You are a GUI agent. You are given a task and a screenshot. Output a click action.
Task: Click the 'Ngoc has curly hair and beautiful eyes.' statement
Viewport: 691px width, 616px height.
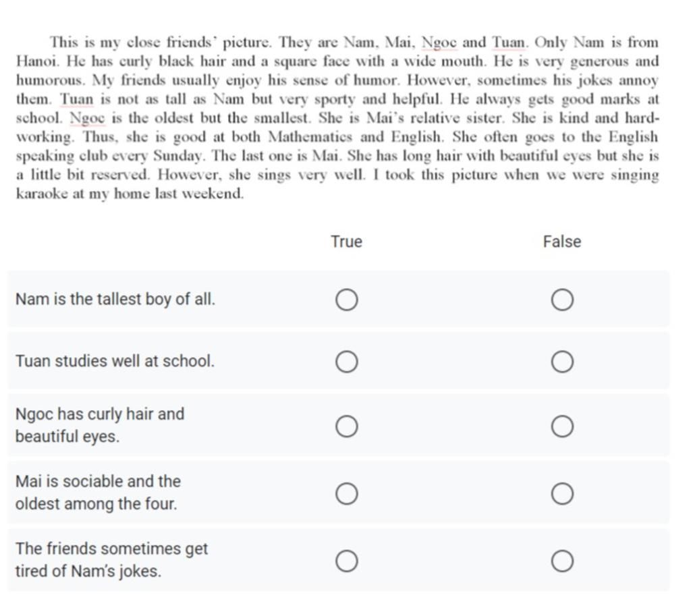point(100,425)
